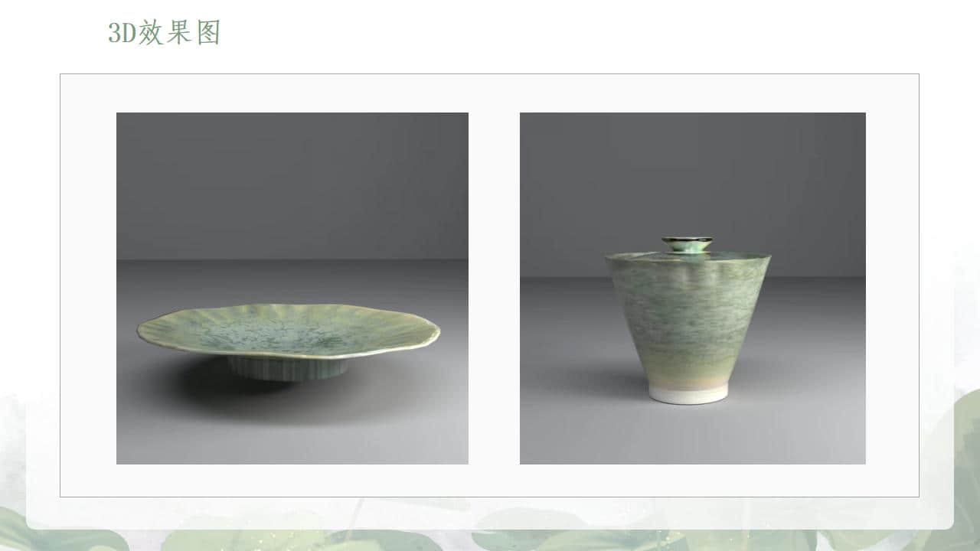Click the small knob on cup lid
The width and height of the screenshot is (980, 551).
[687, 243]
